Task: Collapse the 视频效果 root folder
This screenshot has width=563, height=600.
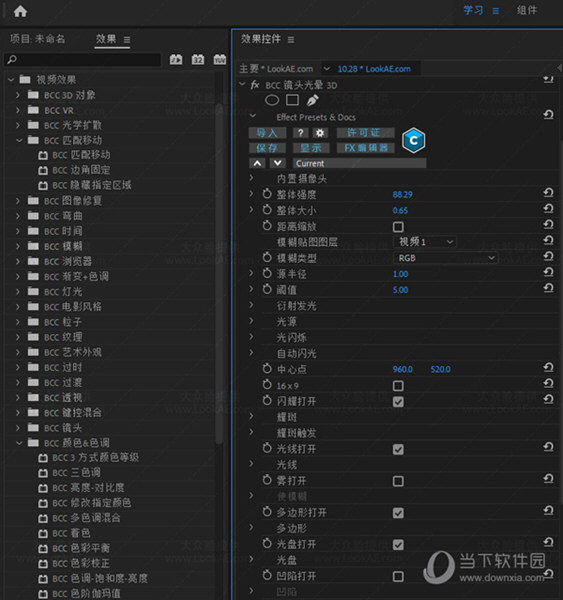Action: pos(11,80)
